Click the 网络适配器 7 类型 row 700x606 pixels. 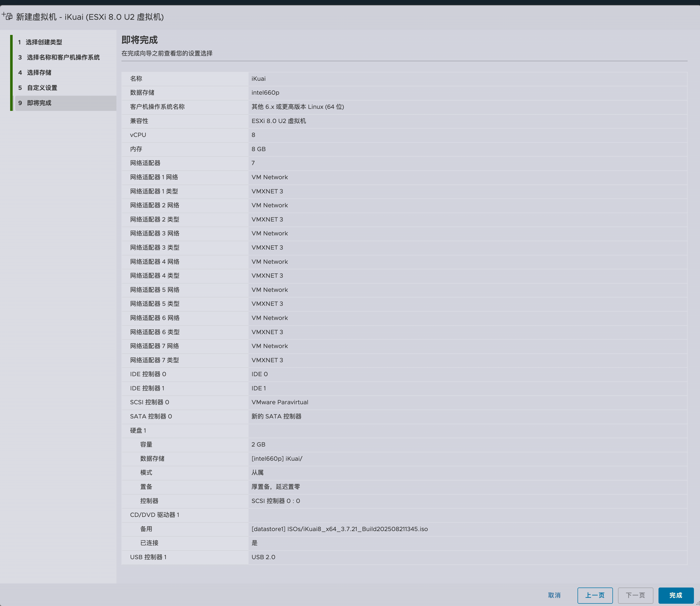[154, 360]
